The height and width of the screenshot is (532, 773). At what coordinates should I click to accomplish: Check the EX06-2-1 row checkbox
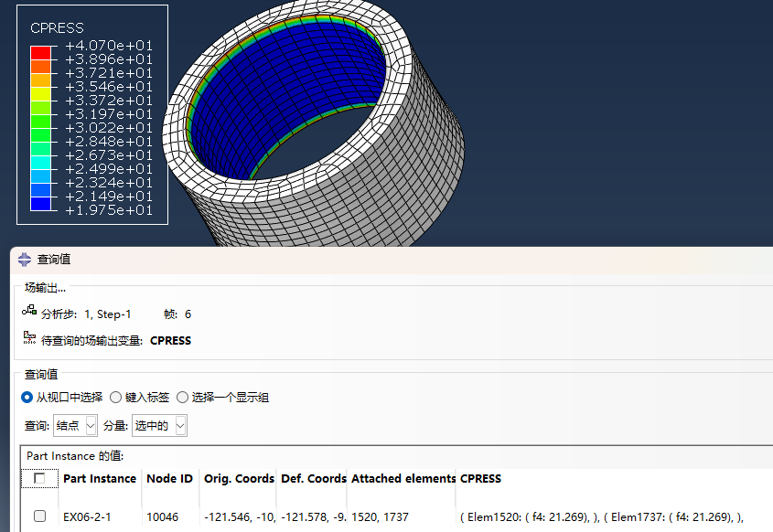pos(39,516)
